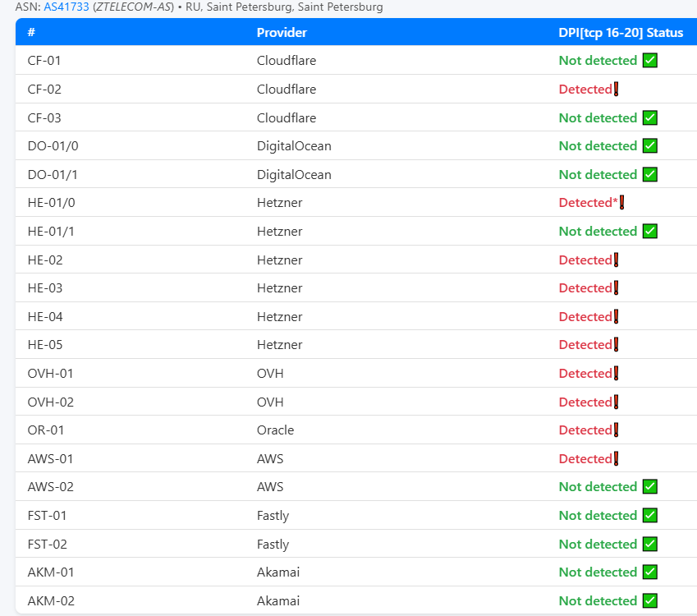This screenshot has width=697, height=616.
Task: Click the red exclamation icon in OVH-02 row
Action: 616,402
